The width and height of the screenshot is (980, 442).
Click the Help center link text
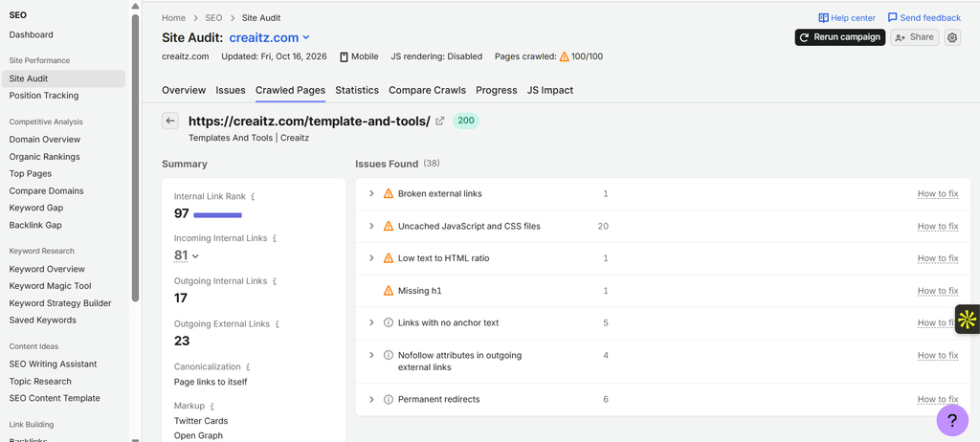[x=853, y=18]
